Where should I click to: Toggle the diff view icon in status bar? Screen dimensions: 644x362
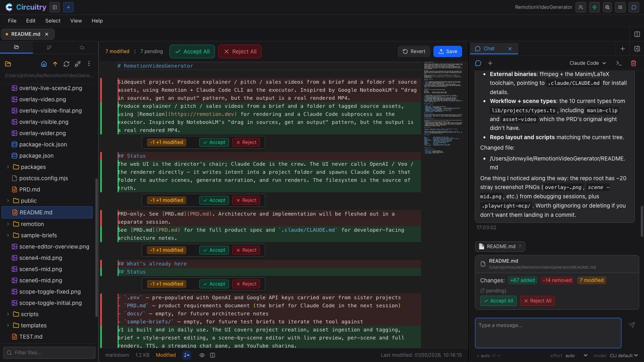(x=187, y=355)
